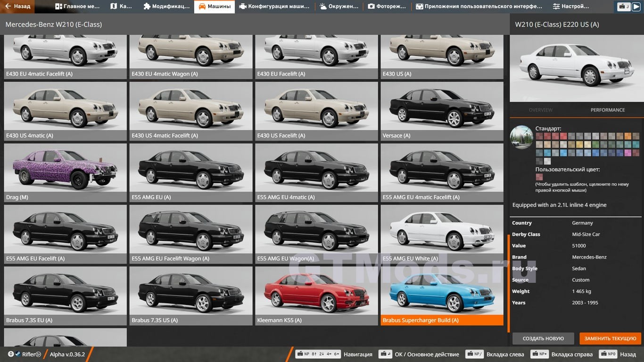Viewport: 644px width, 362px height.
Task: Click the Steam icon beside Rifler
Action: tap(18, 354)
